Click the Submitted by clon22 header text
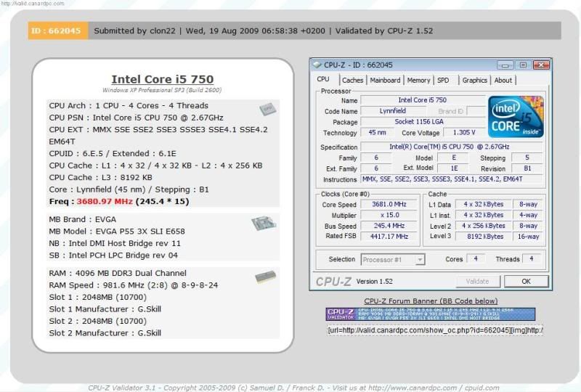 [134, 30]
